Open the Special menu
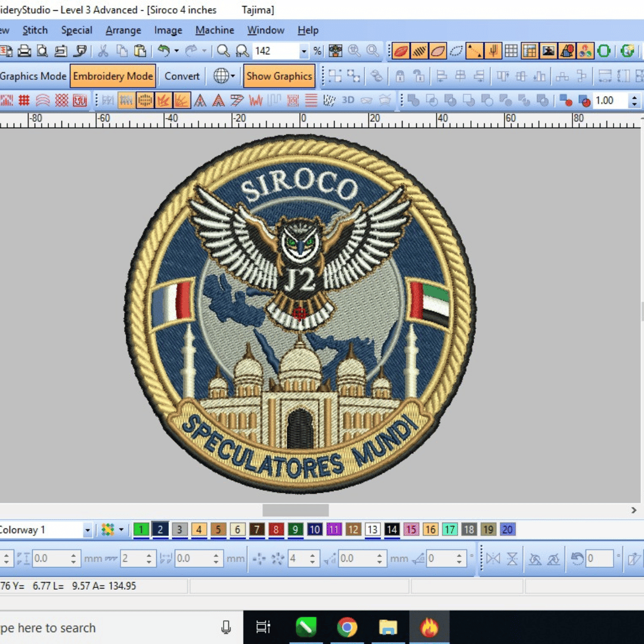The width and height of the screenshot is (644, 644). pyautogui.click(x=76, y=30)
